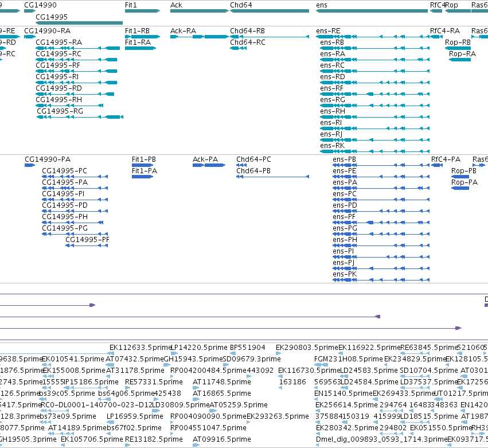Select the CG14995 gene bar

[79, 23]
